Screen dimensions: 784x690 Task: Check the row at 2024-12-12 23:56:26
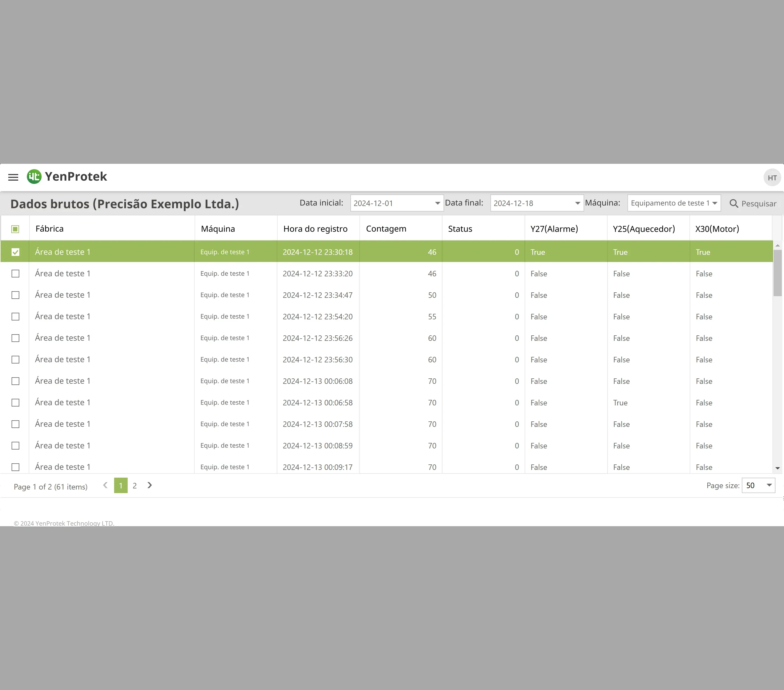[15, 338]
